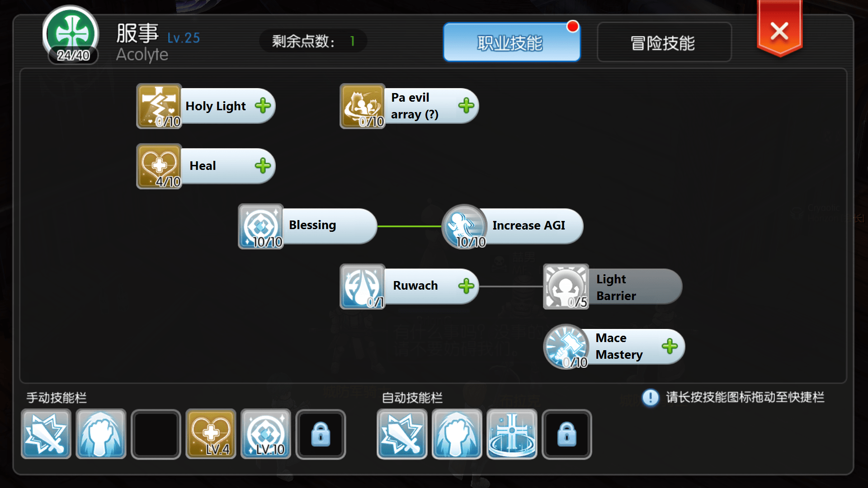
Task: Toggle the Ruwach add point button
Action: click(x=468, y=286)
